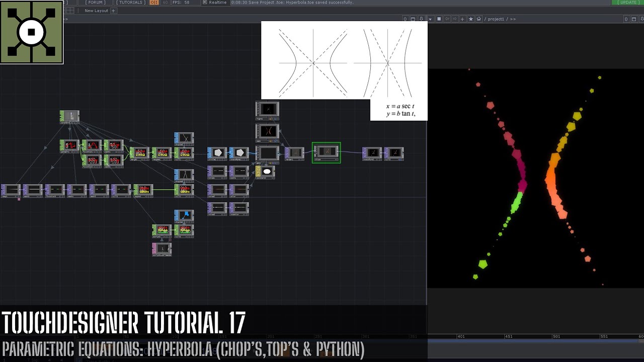Select the color TOP beside noise2
This screenshot has width=644, height=362.
(239, 190)
